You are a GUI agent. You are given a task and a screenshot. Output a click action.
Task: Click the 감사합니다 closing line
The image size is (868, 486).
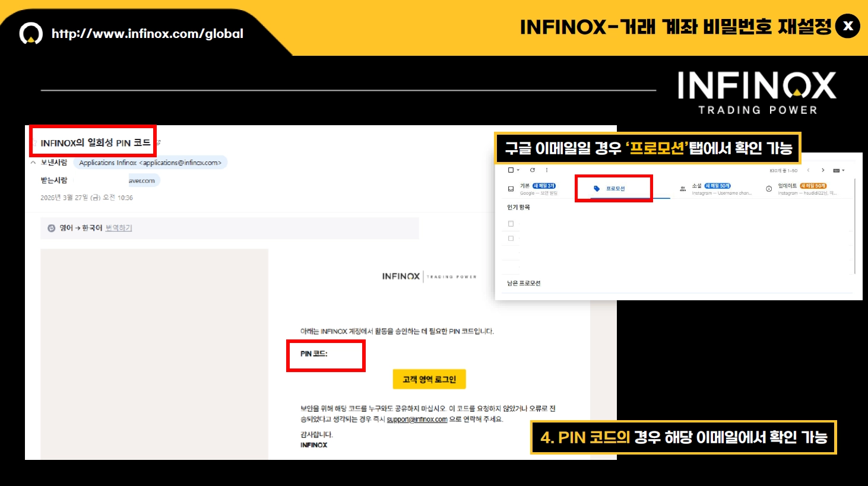click(316, 434)
